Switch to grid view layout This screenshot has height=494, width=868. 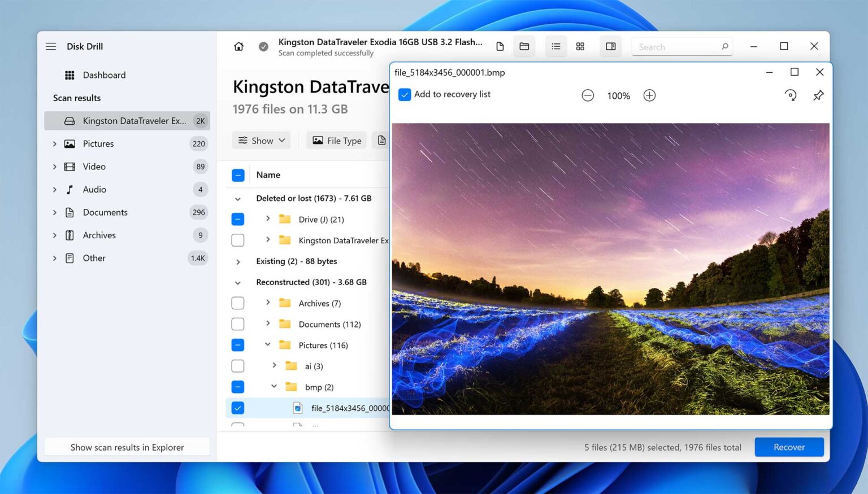pyautogui.click(x=580, y=46)
